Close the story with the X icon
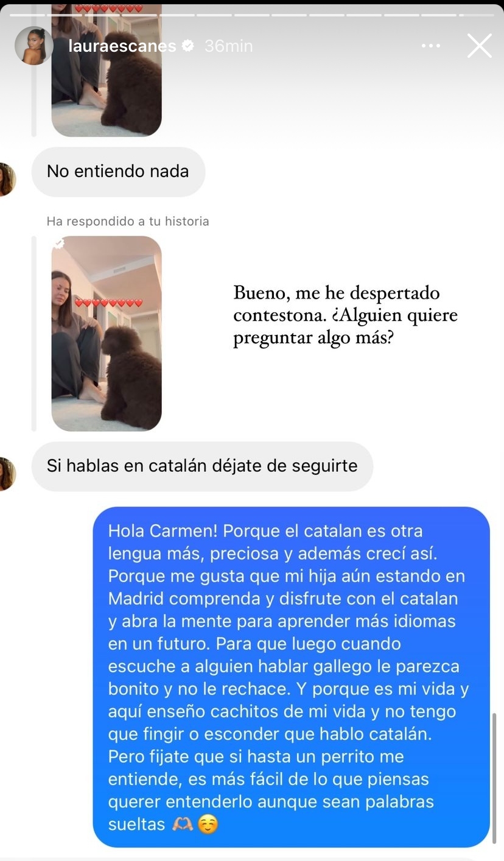 tap(479, 46)
